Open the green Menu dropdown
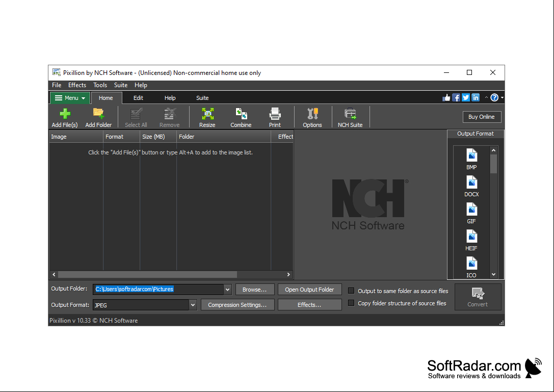Image resolution: width=554 pixels, height=392 pixels. click(70, 98)
